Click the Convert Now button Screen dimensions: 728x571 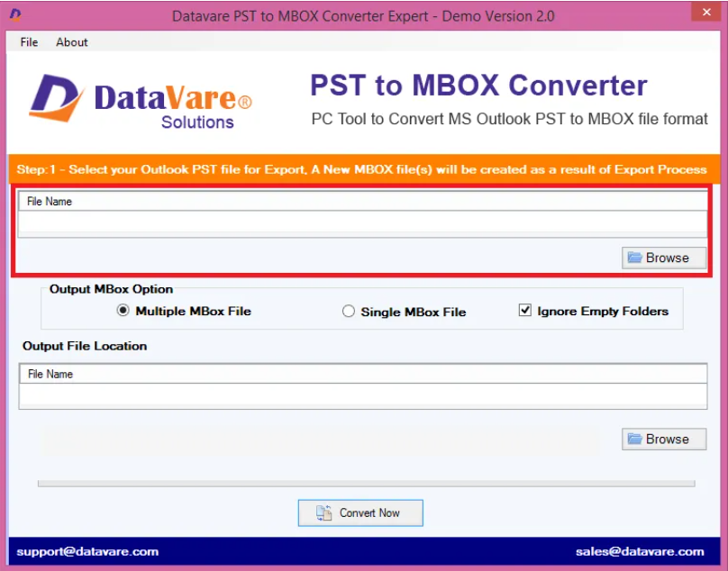click(360, 513)
